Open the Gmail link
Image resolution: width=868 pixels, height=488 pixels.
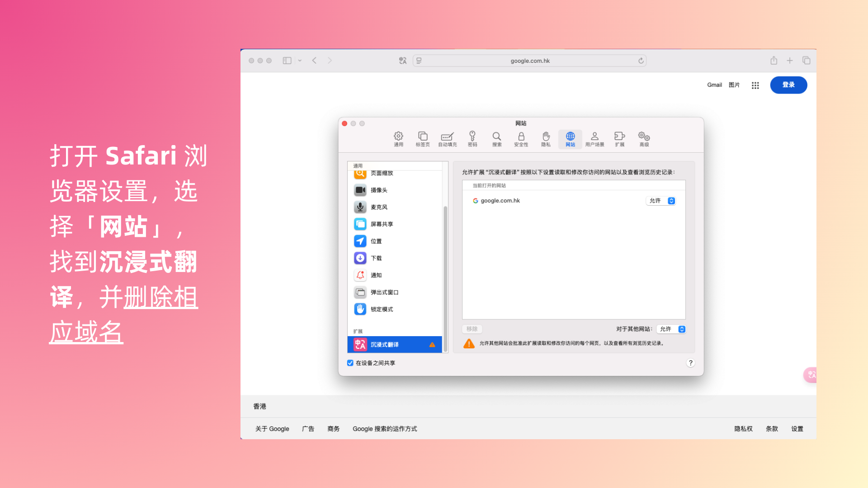click(x=714, y=85)
